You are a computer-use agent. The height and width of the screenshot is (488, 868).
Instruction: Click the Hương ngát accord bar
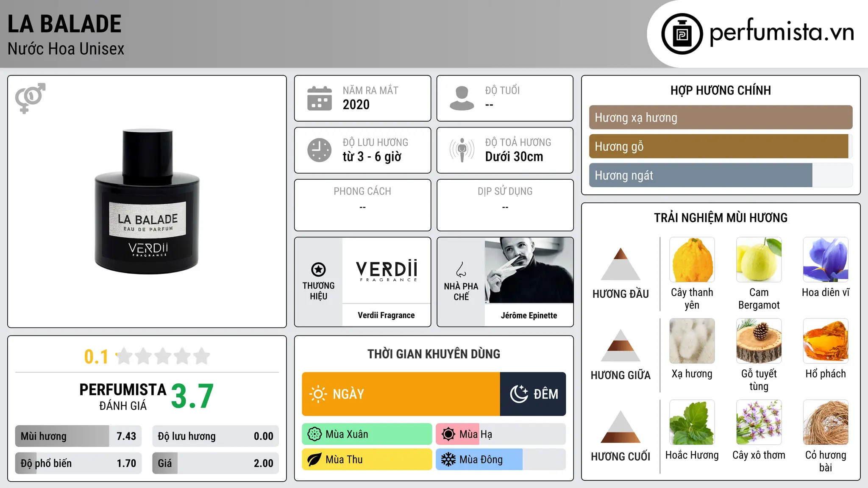[721, 175]
